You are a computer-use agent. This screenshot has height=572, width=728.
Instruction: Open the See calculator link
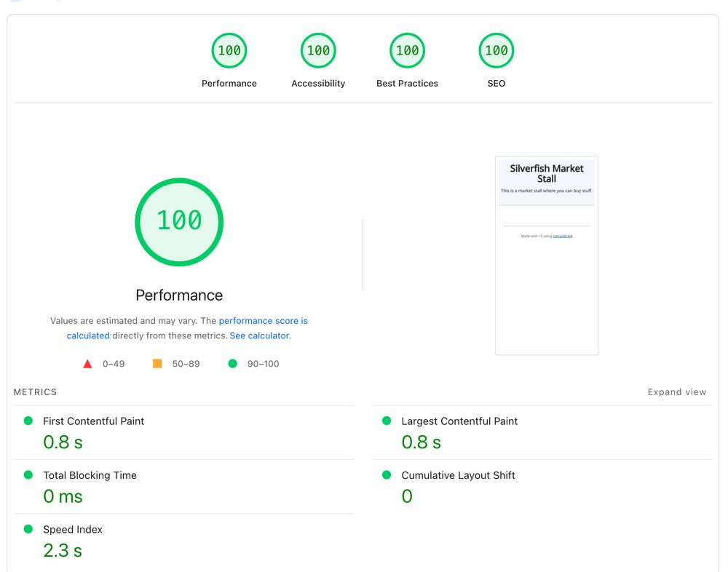(x=260, y=335)
